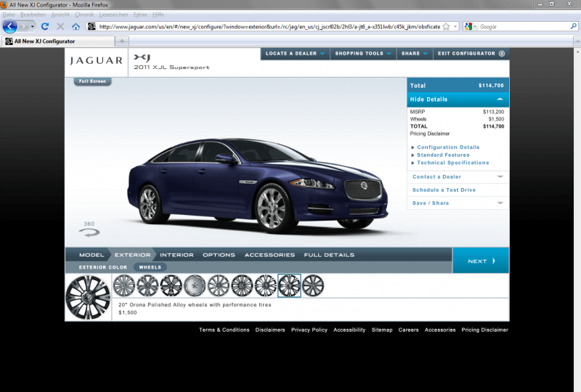Select the All New XJ Configurator browser tab

58,41
